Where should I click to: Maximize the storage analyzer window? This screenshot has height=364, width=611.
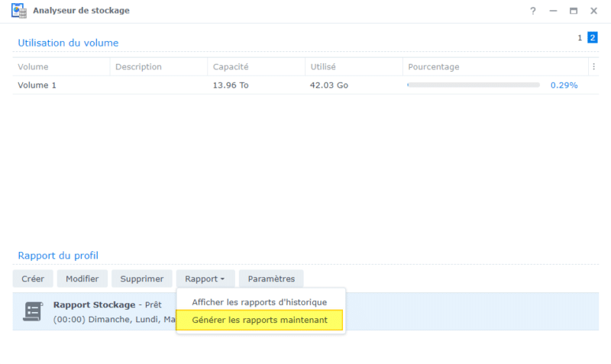pyautogui.click(x=574, y=11)
